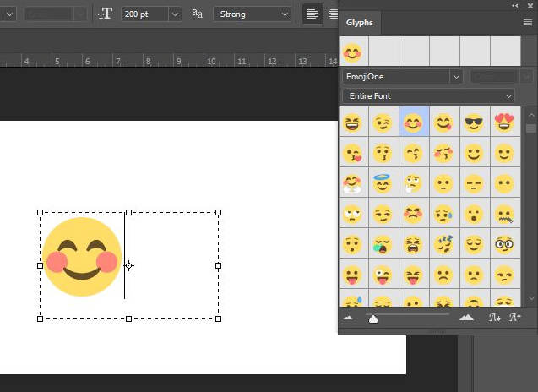The height and width of the screenshot is (392, 538).
Task: Choose the halo angel emoji glyph
Action: tap(383, 183)
